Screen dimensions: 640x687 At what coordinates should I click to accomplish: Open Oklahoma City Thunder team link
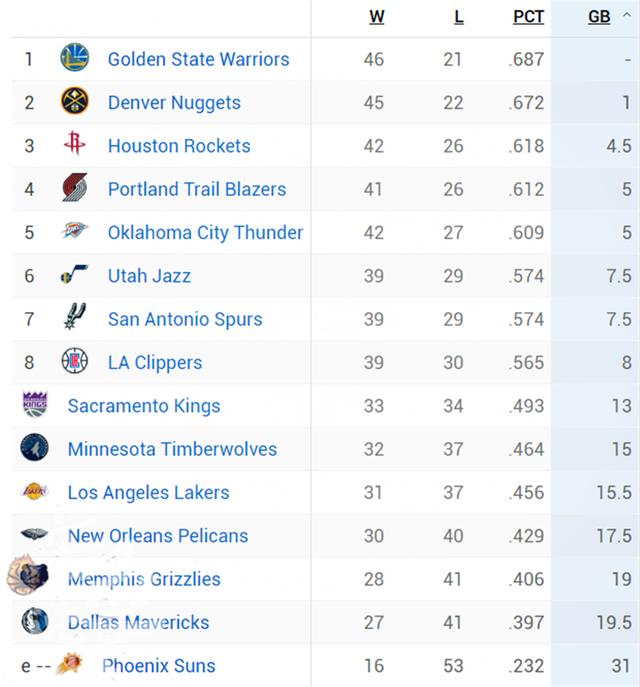pyautogui.click(x=205, y=233)
